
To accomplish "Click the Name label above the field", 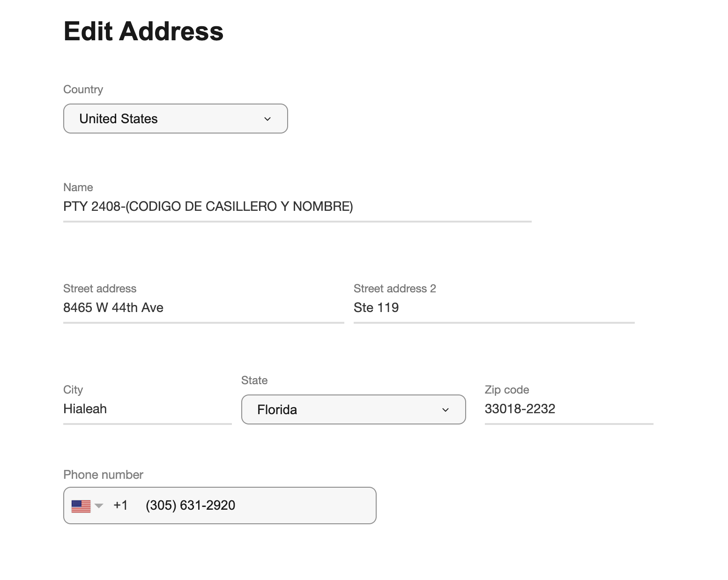I will pos(78,187).
